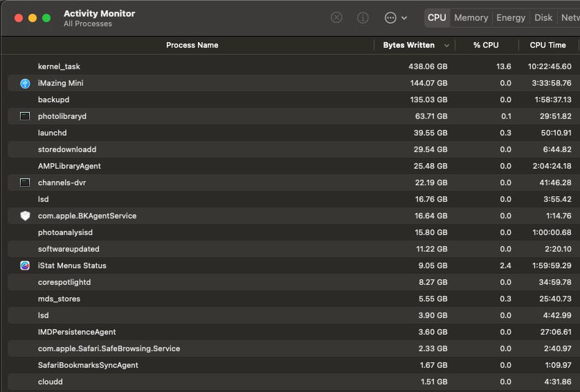Click the 1:00:00.68 CPU time value
The width and height of the screenshot is (580, 392).
click(552, 232)
